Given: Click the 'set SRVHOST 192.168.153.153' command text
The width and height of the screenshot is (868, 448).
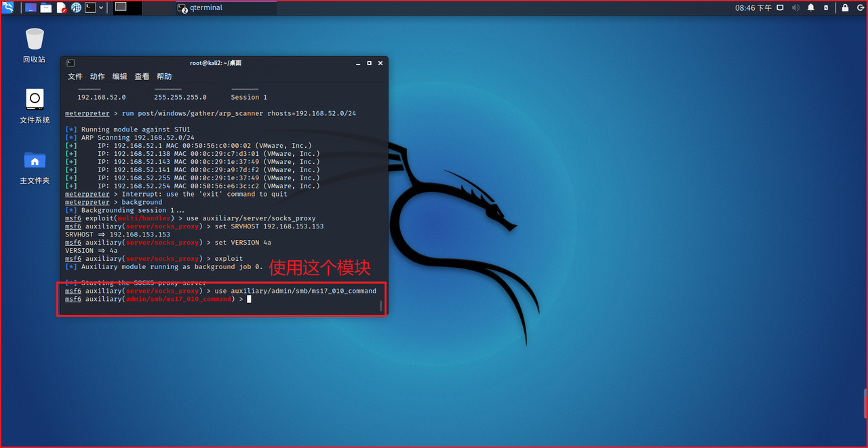Looking at the screenshot, I should coord(269,226).
